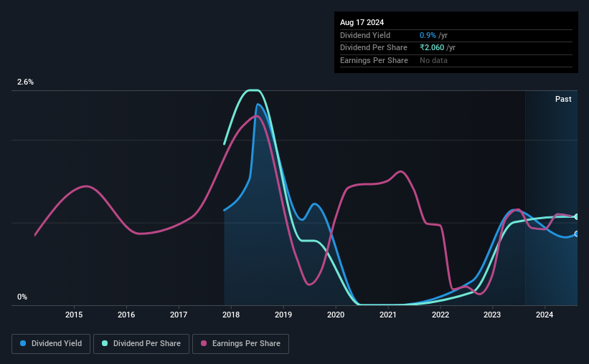This screenshot has height=364, width=589.
Task: Click the 2018 peak of the teal line
Action: [253, 90]
